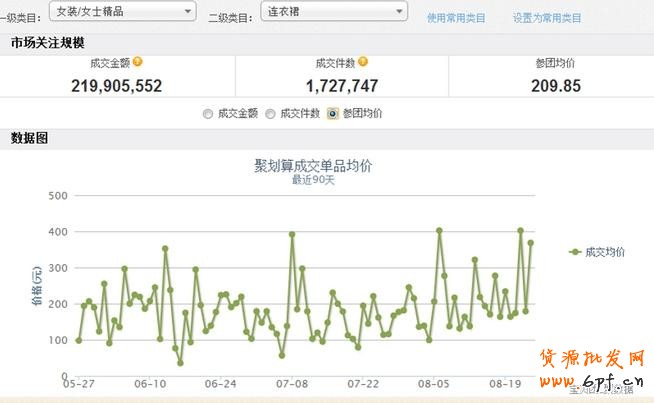Click the 数据图 section header

pyautogui.click(x=29, y=138)
